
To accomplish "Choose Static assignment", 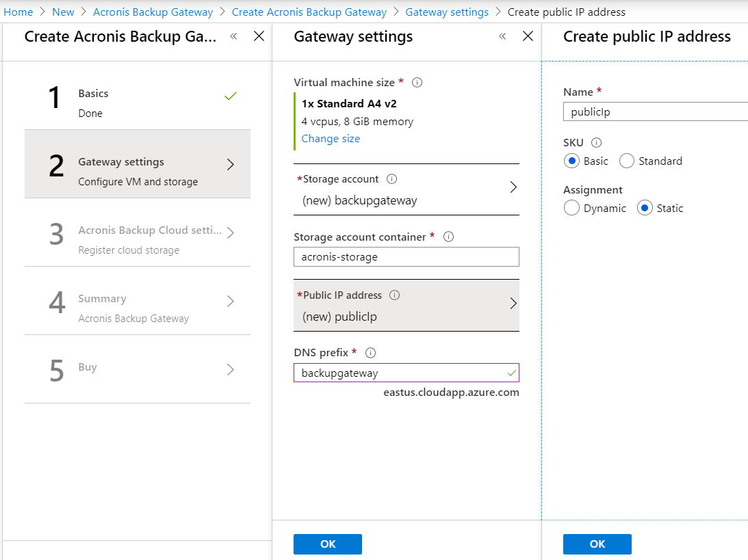I will coord(645,209).
